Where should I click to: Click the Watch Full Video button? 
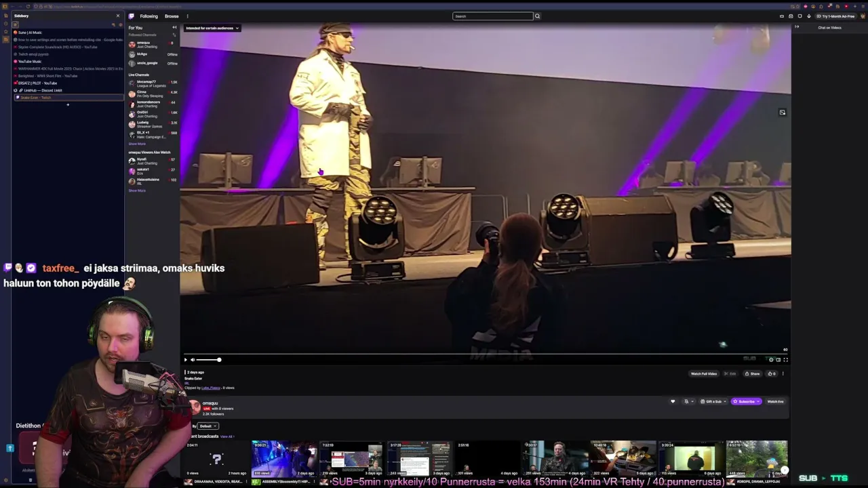coord(704,373)
